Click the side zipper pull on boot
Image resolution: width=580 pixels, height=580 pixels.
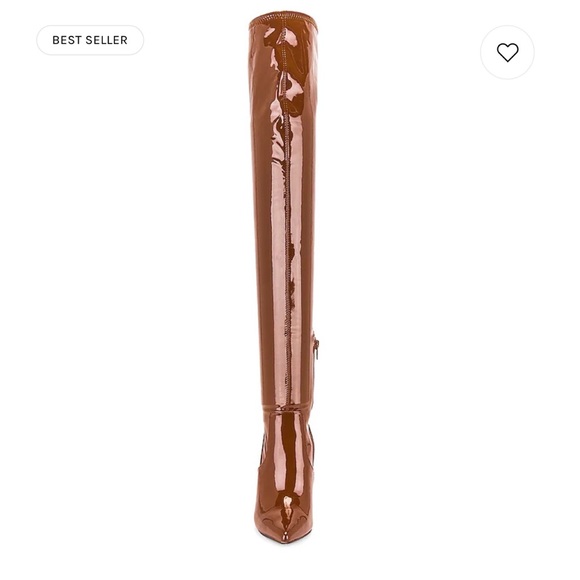point(317,350)
